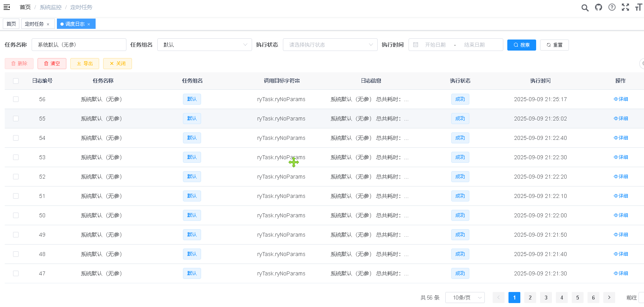644x307 pixels.
Task: Click the blue 搜索 button
Action: tap(522, 45)
